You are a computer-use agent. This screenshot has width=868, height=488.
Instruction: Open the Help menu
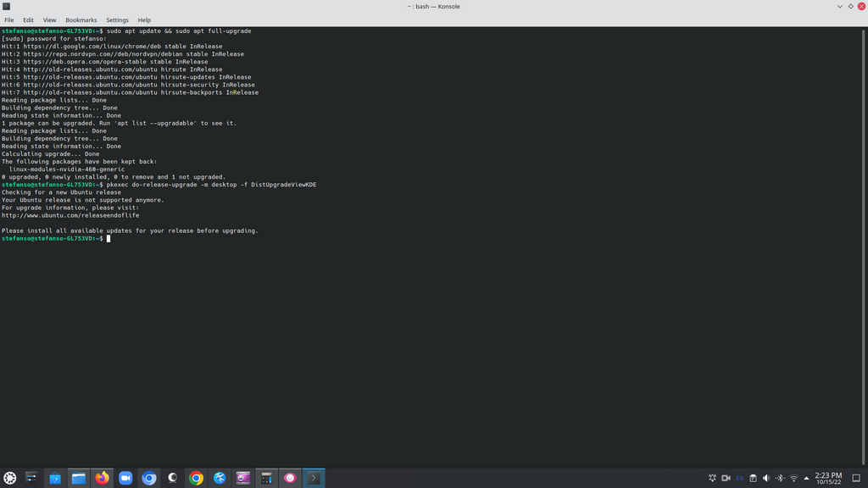point(144,19)
